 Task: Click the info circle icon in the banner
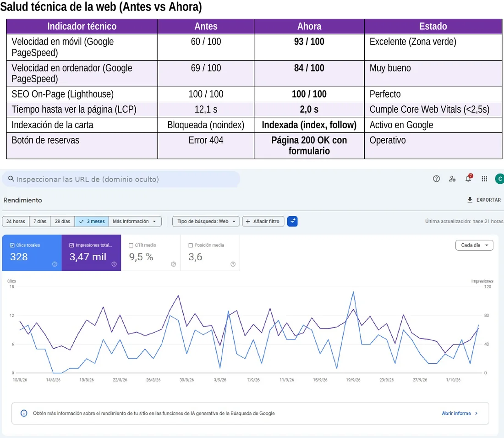point(24,413)
